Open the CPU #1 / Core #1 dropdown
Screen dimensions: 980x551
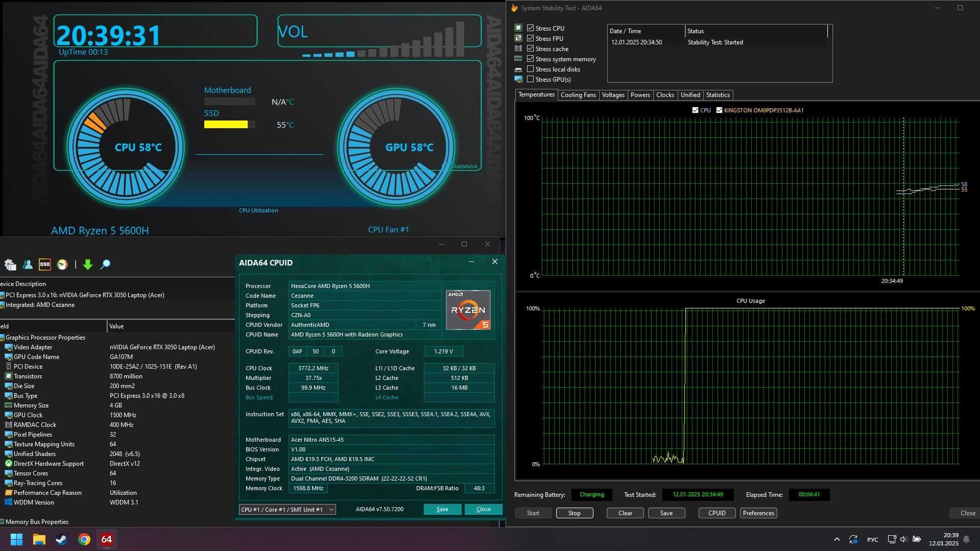tap(287, 509)
